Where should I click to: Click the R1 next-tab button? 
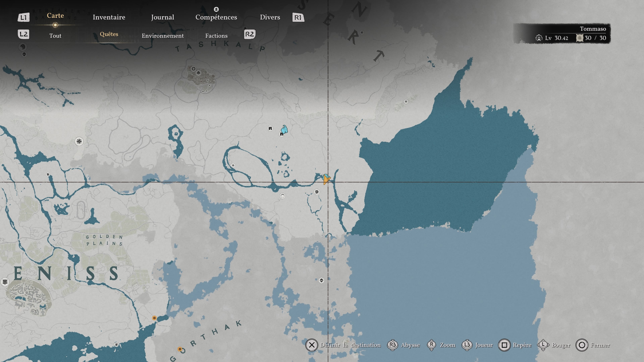tap(298, 17)
